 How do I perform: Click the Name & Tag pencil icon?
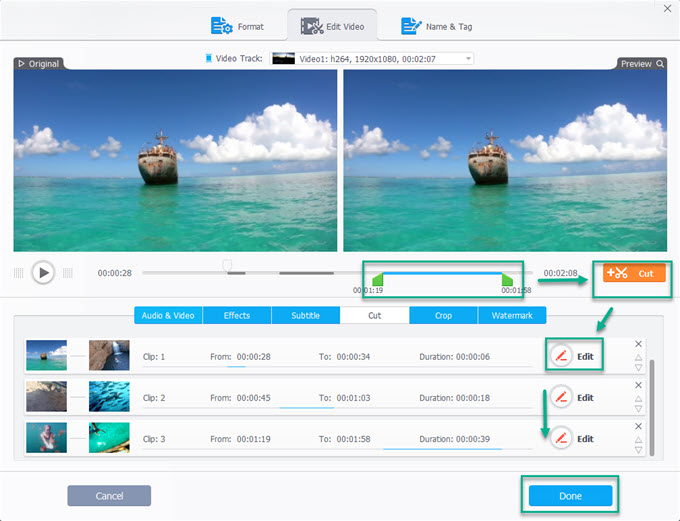click(410, 26)
